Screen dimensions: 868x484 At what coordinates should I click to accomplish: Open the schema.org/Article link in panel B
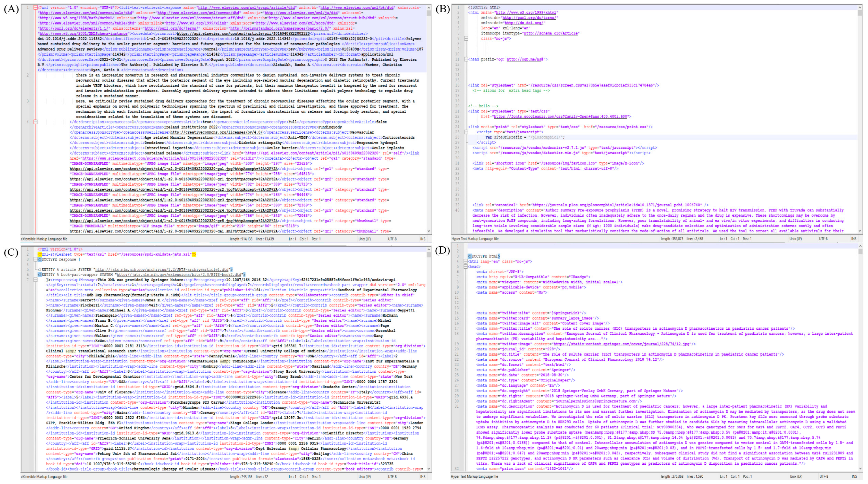tap(551, 33)
